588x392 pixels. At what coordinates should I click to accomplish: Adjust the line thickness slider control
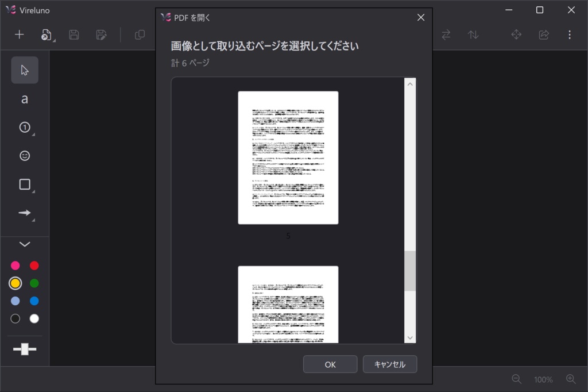point(25,349)
